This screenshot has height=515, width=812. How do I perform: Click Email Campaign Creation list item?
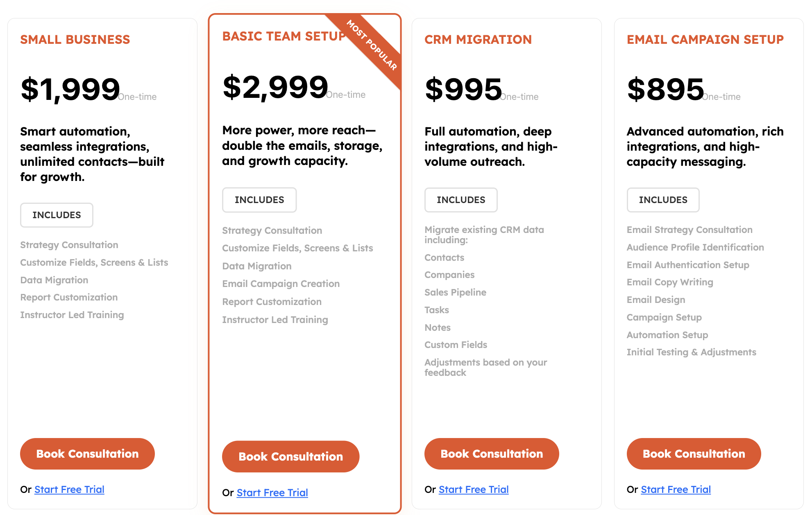(281, 284)
